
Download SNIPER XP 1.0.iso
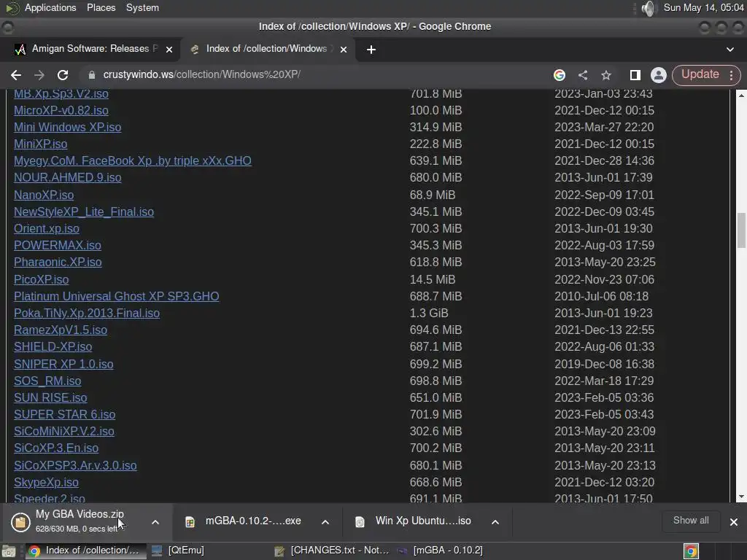tap(63, 365)
